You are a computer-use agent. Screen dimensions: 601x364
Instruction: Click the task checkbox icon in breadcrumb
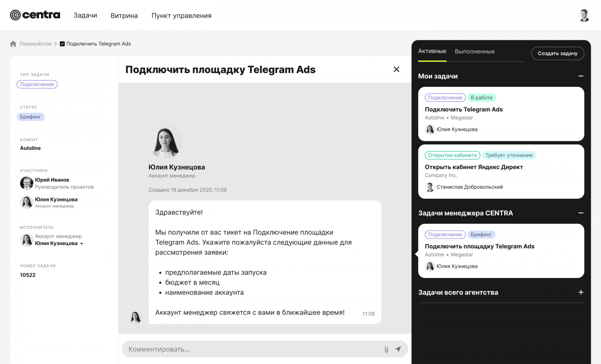coord(62,44)
